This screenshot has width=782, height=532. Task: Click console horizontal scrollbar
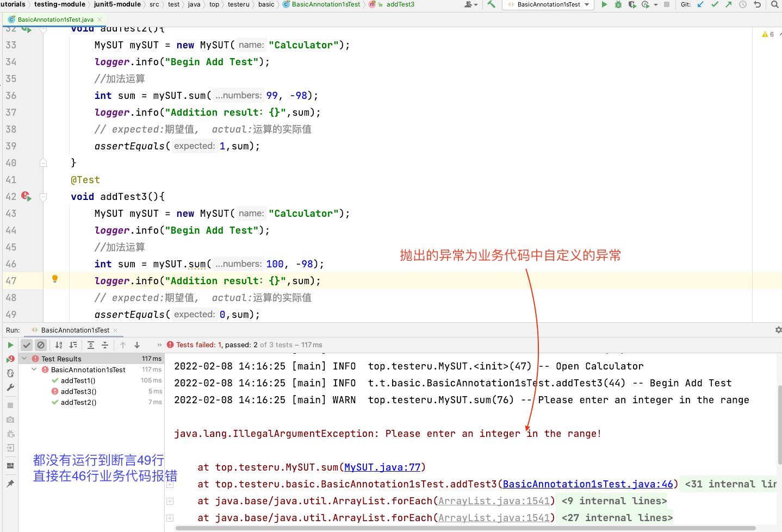tap(465, 528)
